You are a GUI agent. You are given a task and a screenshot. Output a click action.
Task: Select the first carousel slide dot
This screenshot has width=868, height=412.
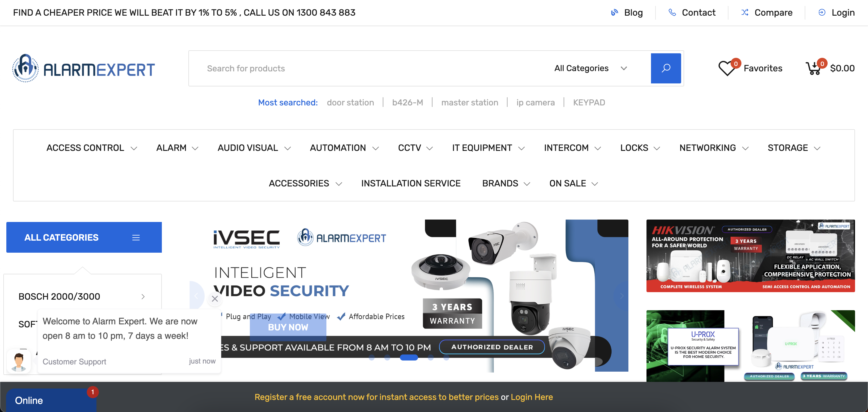click(x=371, y=357)
